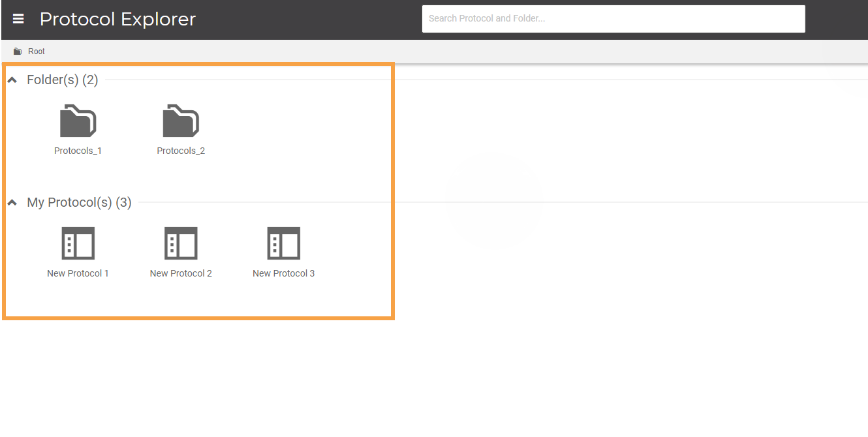
Task: Click the New Protocol 1 label
Action: click(78, 273)
